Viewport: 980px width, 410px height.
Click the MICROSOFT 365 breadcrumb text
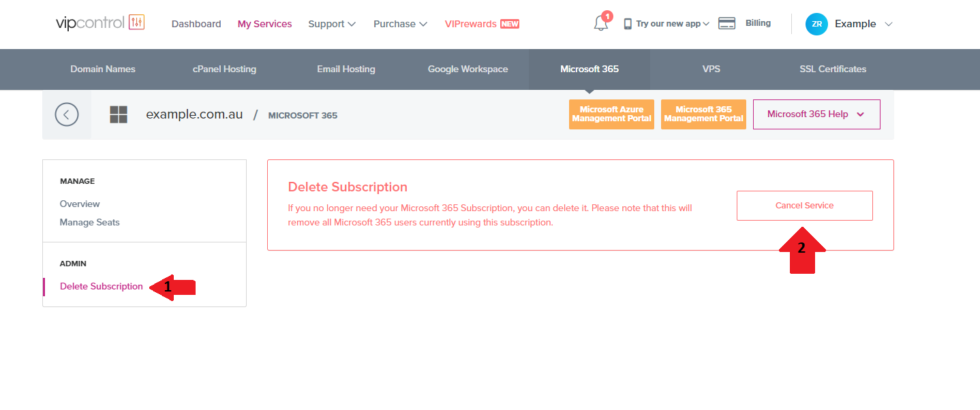pyautogui.click(x=303, y=116)
